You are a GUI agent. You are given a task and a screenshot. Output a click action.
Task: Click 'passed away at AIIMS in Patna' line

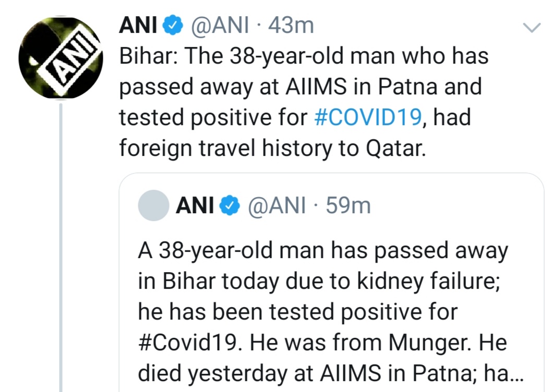[x=301, y=87]
